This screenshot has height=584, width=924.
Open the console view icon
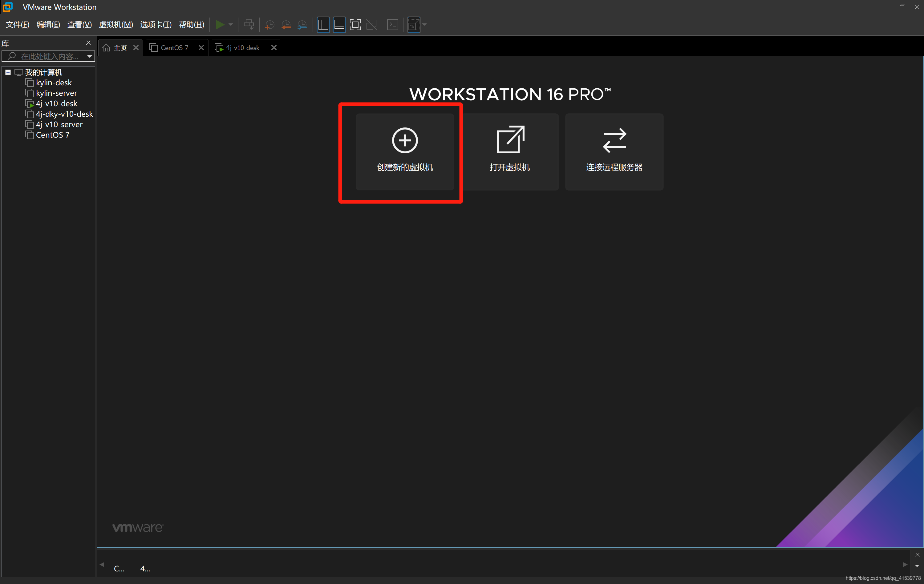(393, 25)
